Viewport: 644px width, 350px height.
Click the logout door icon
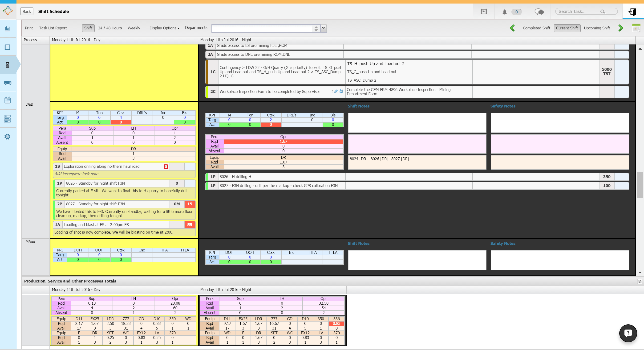(632, 12)
